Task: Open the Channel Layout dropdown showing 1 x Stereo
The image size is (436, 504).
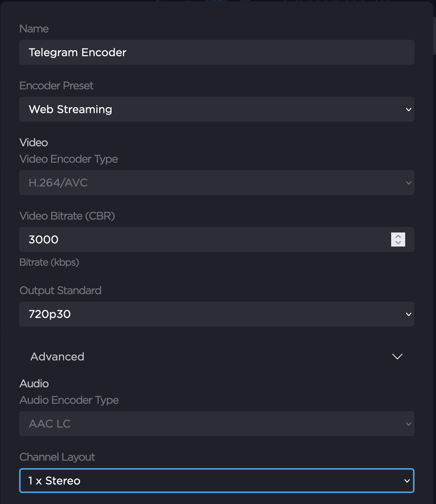Action: click(216, 481)
